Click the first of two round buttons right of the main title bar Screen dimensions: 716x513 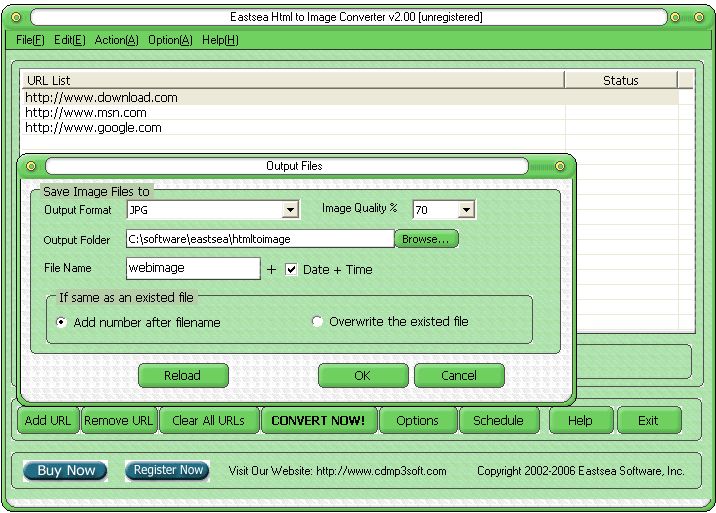(x=675, y=17)
